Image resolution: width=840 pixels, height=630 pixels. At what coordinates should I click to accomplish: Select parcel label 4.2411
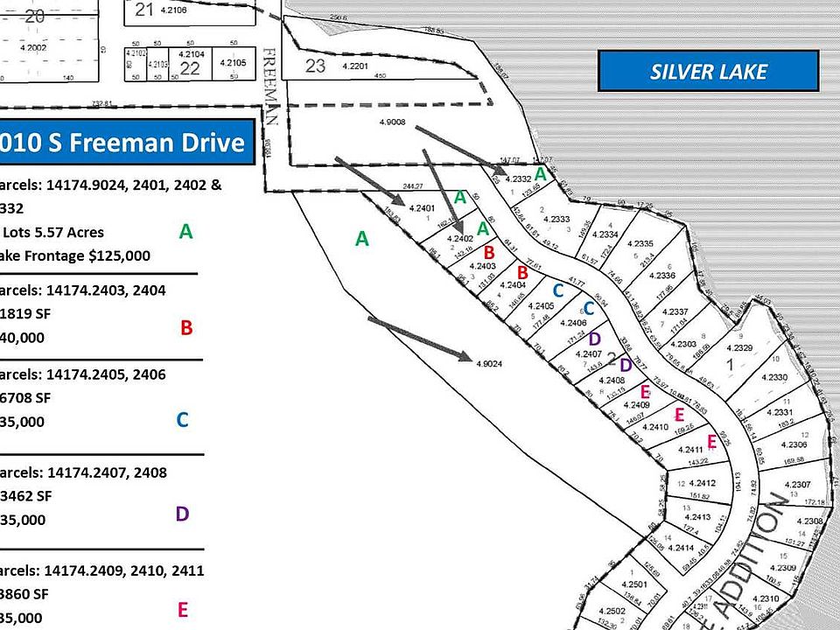690,450
